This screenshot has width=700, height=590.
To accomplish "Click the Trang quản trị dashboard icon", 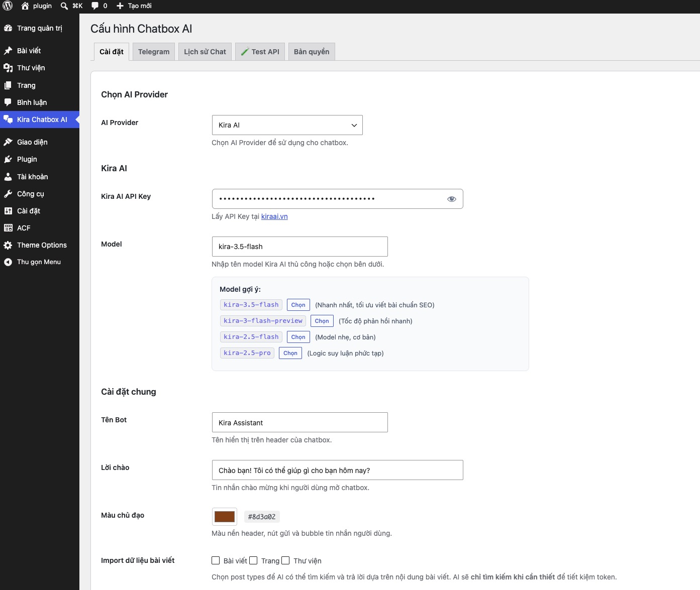I will coord(8,28).
